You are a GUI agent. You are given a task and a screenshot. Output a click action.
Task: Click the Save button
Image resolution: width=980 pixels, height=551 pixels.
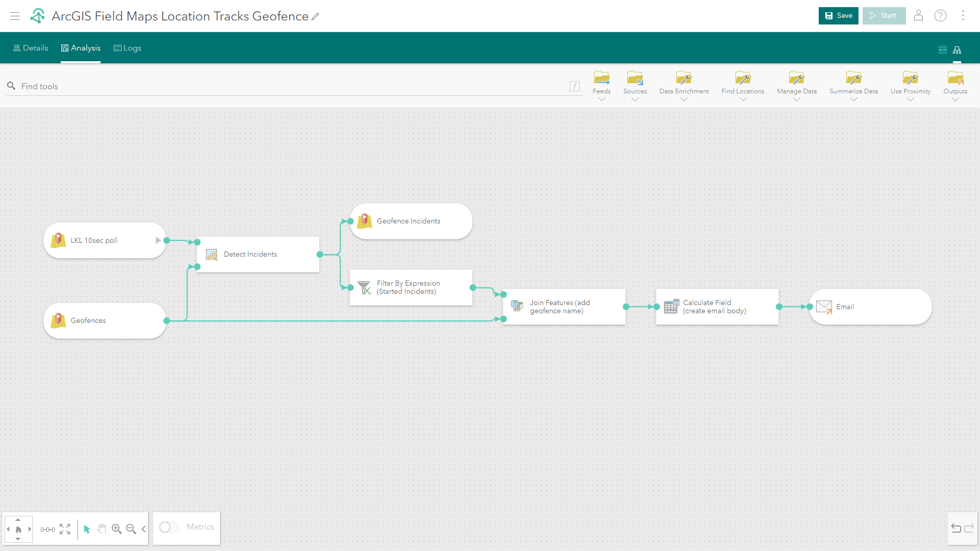[838, 16]
